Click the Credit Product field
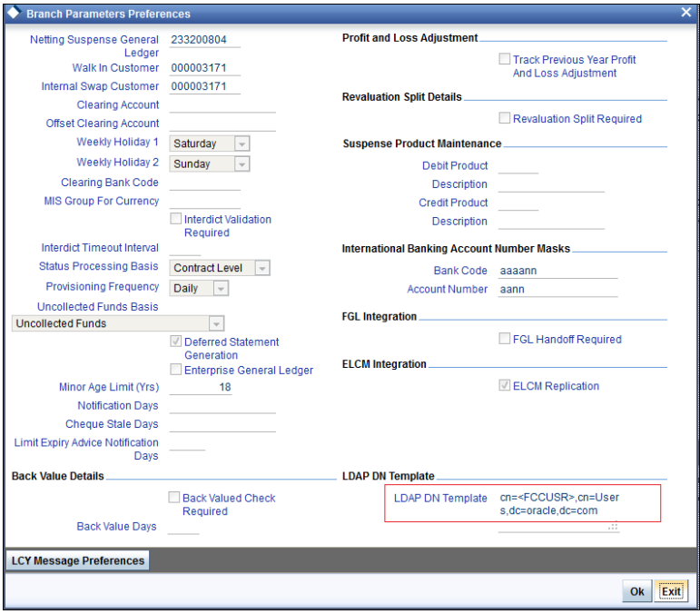Screen dimensions: 700x614 point(518,203)
